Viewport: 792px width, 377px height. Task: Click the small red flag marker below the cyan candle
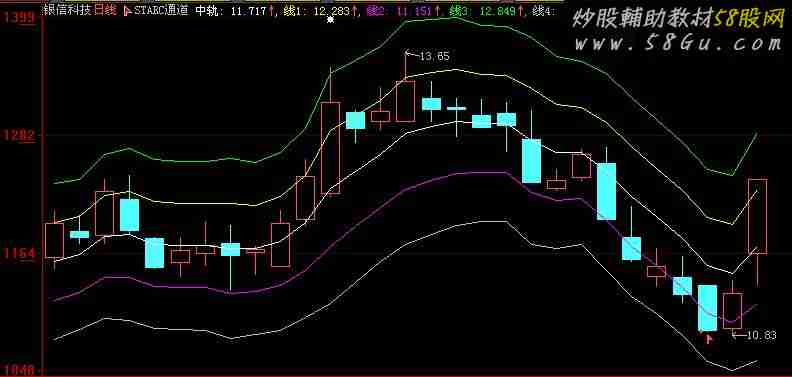[x=709, y=339]
